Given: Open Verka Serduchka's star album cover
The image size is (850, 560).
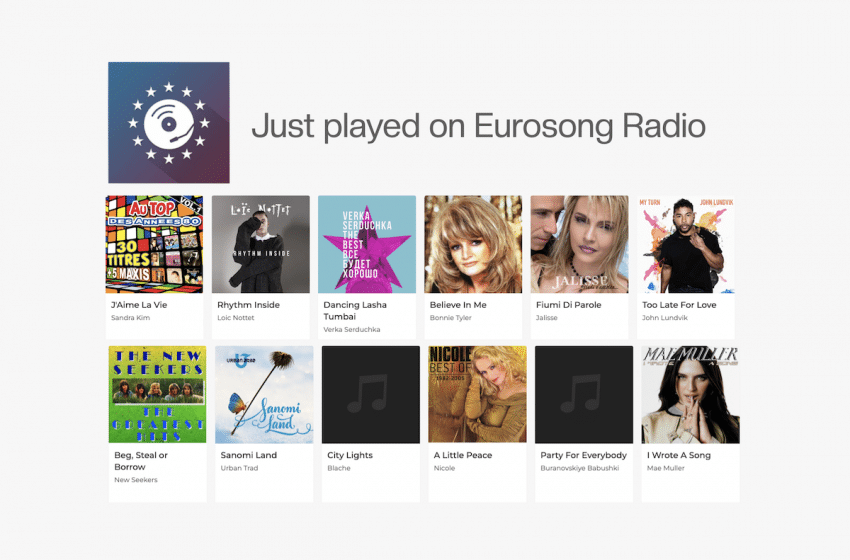Looking at the screenshot, I should tap(367, 244).
